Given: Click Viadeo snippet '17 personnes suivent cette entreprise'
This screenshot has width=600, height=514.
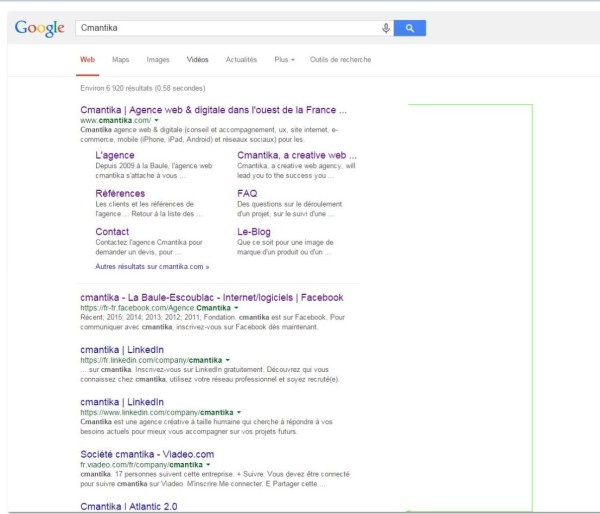Looking at the screenshot, I should point(215,479).
